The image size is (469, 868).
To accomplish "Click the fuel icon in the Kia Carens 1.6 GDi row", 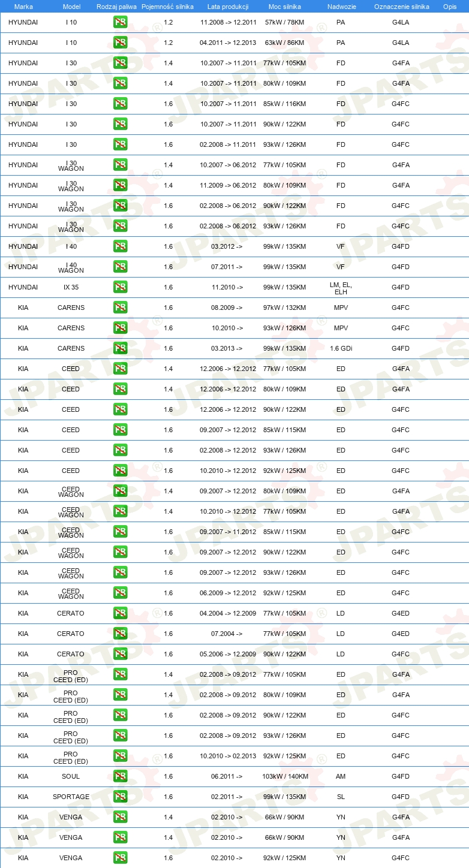I will click(120, 348).
